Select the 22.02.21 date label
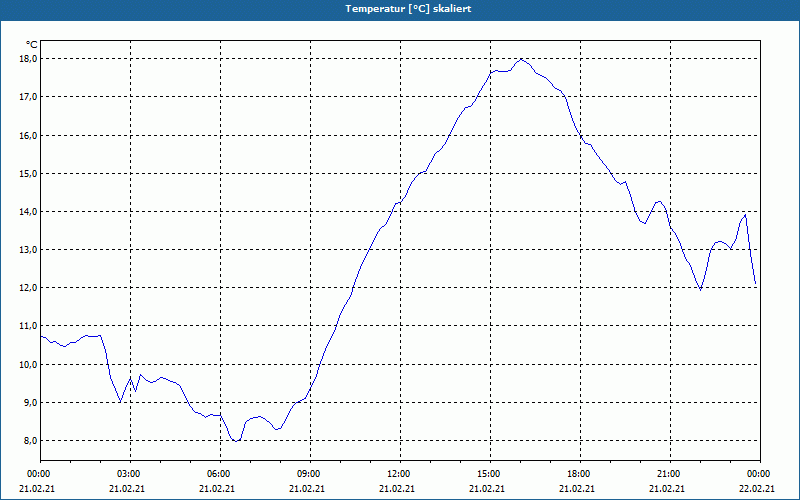 point(757,488)
